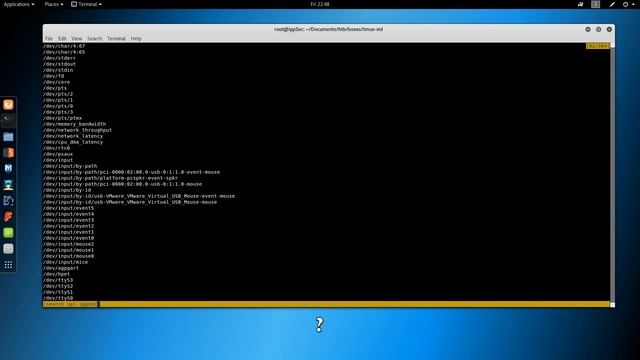The image size is (640, 360).
Task: Click the tmux search up prompt bar
Action: (326, 304)
